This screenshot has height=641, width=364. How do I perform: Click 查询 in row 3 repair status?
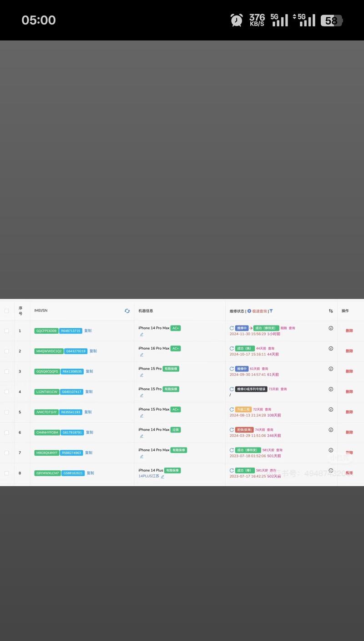click(x=265, y=369)
